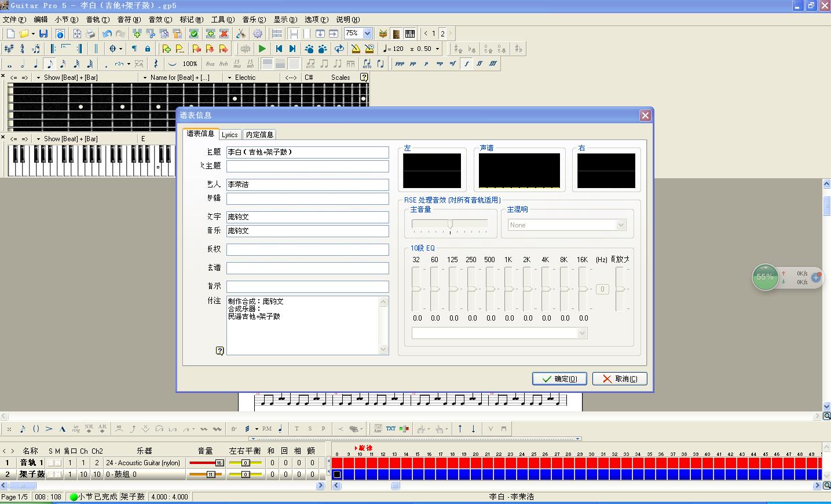Image resolution: width=831 pixels, height=504 pixels.
Task: Toggle the eighth note duration button
Action: click(50, 64)
